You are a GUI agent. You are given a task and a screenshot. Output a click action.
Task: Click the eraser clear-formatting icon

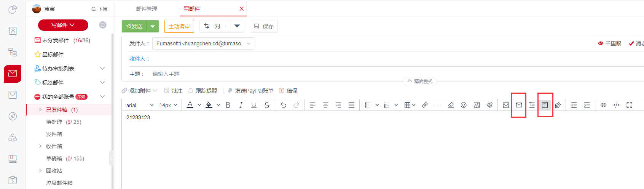[x=451, y=105]
